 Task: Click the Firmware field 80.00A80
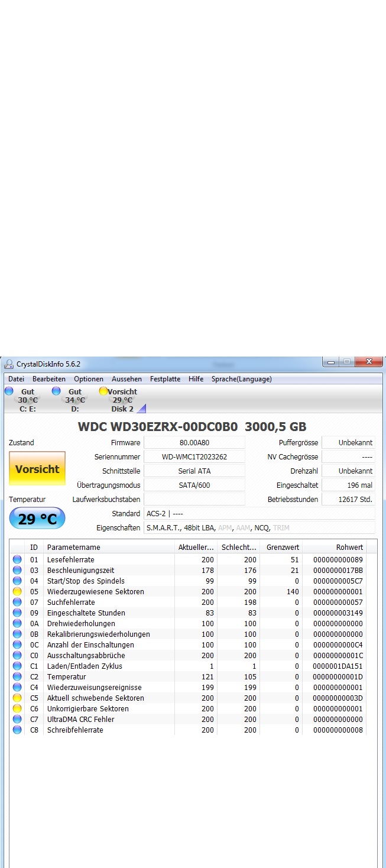pos(194,442)
